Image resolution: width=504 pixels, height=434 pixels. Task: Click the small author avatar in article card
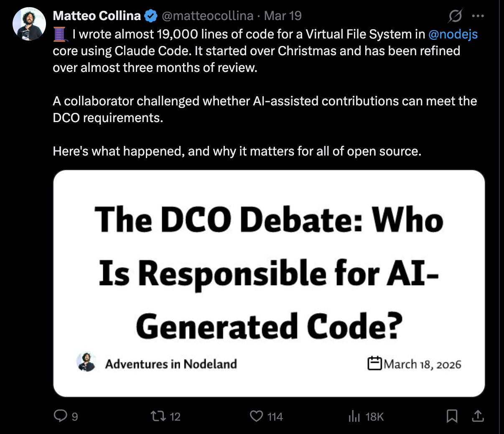tap(87, 363)
